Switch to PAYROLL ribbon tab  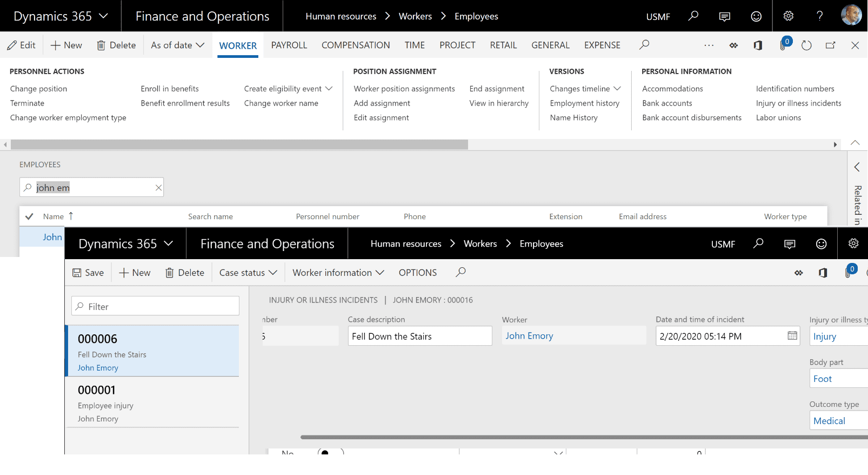pos(289,45)
